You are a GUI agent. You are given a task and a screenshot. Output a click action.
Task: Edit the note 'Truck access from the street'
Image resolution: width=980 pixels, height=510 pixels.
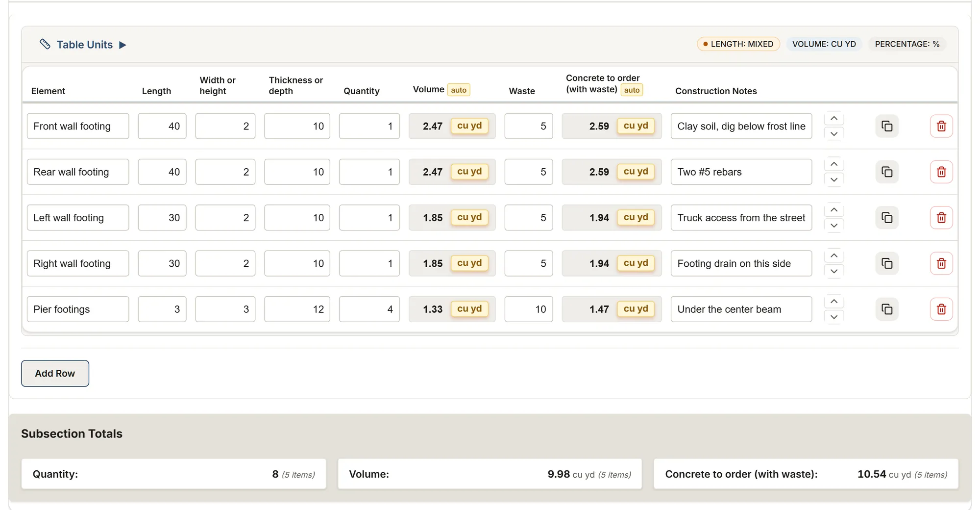pos(741,217)
